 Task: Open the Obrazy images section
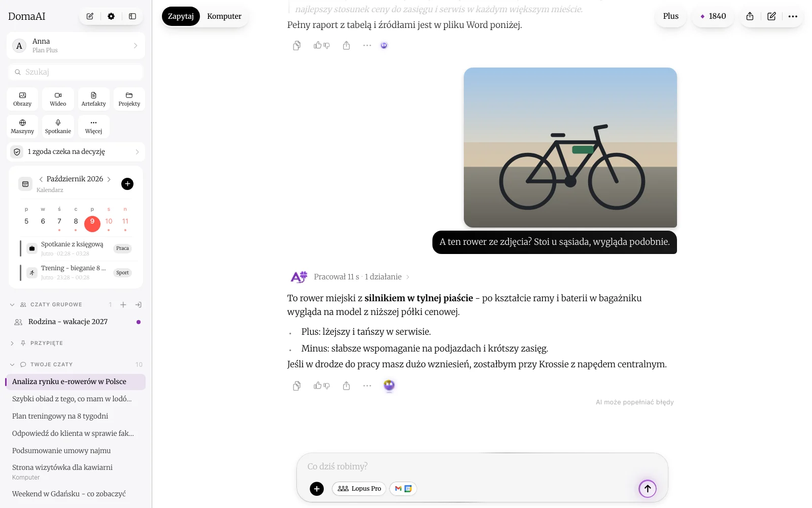(x=22, y=99)
